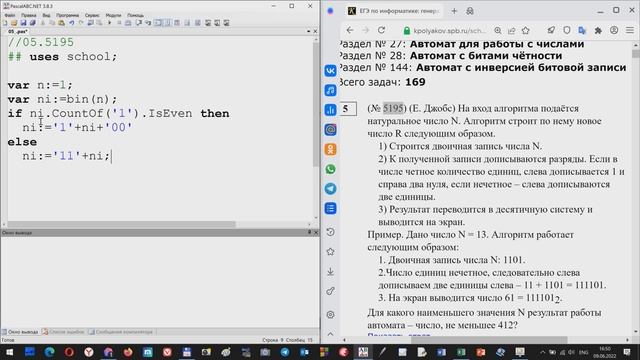
Task: Click the editor vertical scrollbar
Action: (316, 104)
